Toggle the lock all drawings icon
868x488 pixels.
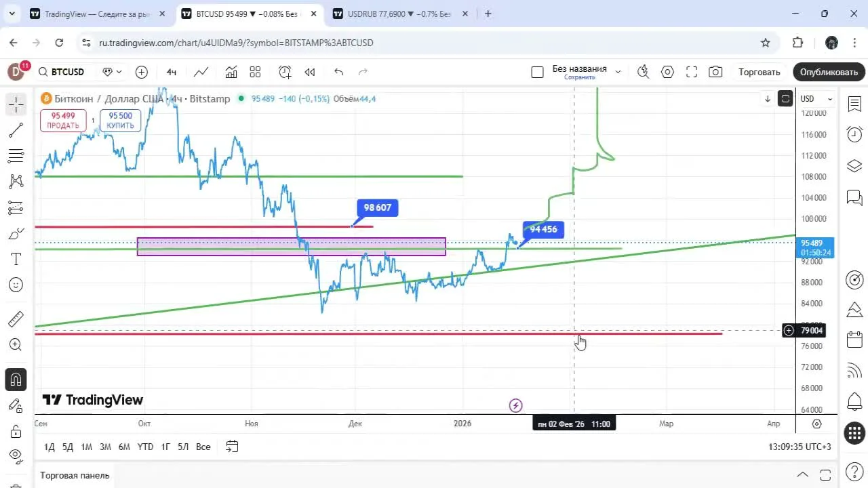point(16,432)
